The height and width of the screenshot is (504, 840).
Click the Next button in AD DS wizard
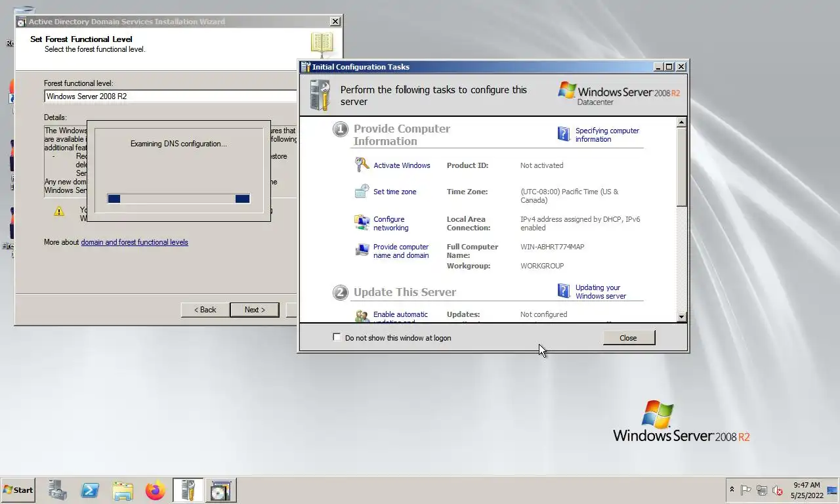click(255, 310)
